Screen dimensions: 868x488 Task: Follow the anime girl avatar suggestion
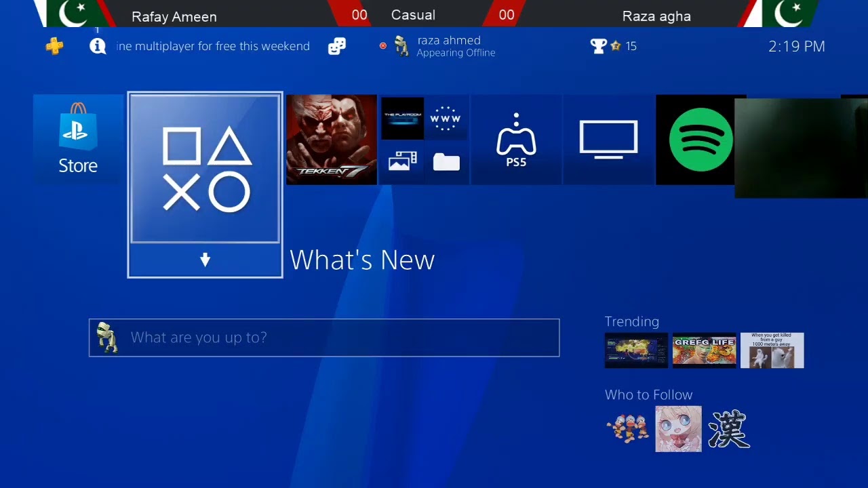[678, 429]
